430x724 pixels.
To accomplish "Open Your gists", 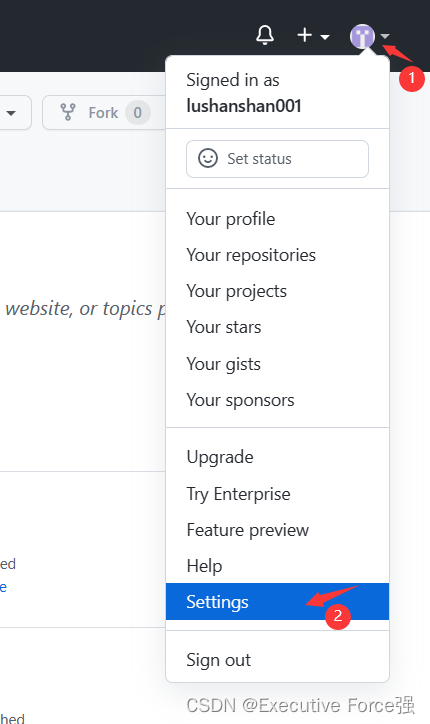I will 277,364.
